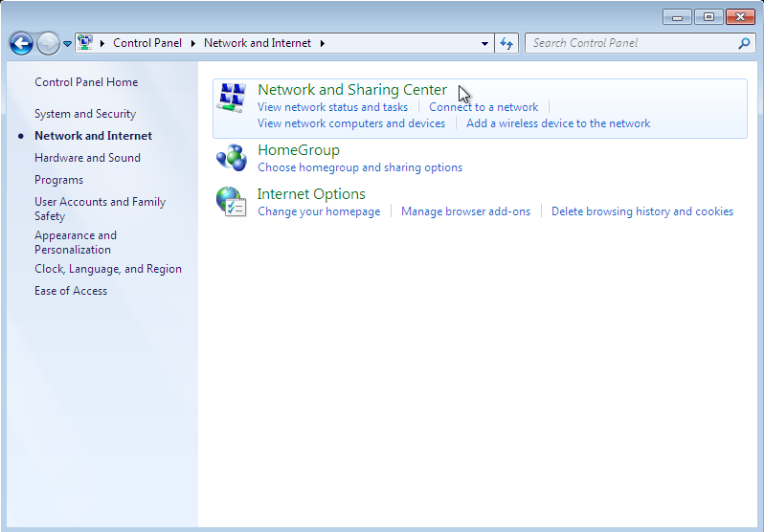Select Network and Internet in sidebar
The width and height of the screenshot is (764, 532).
click(93, 136)
